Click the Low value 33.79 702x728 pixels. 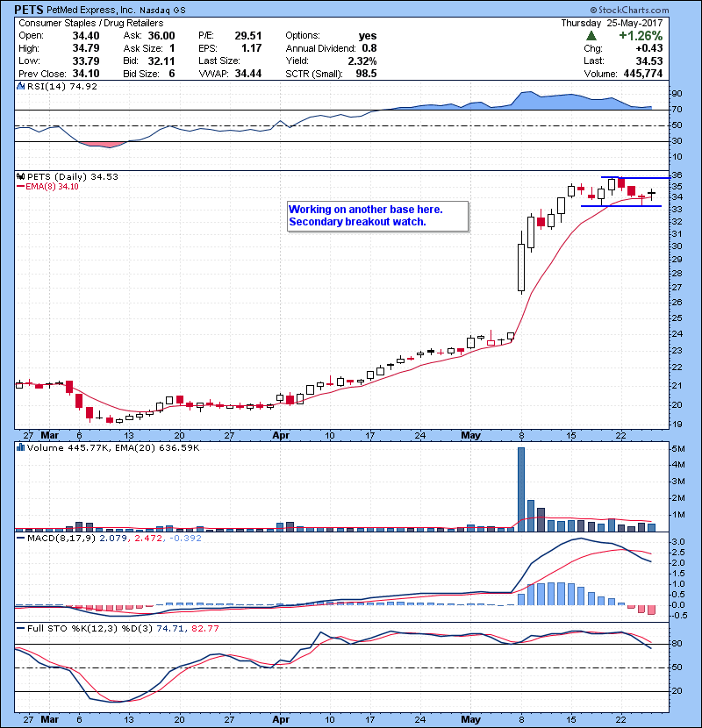pyautogui.click(x=86, y=61)
